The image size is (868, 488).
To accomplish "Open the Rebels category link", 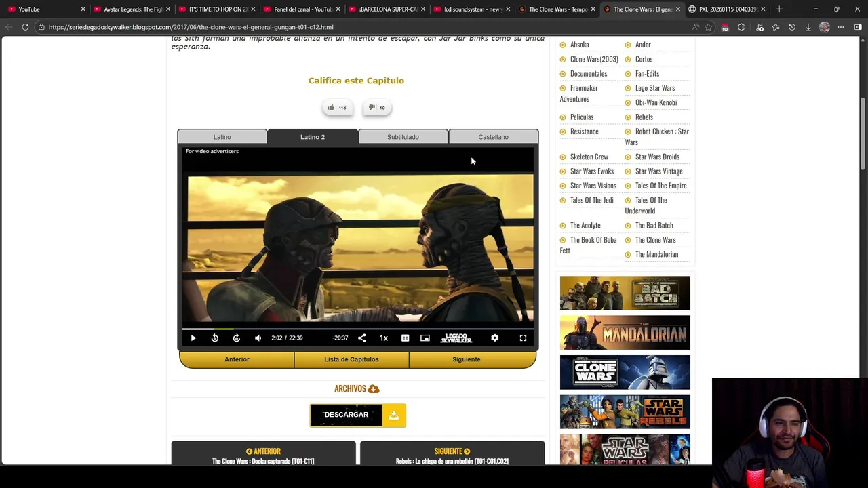I will pyautogui.click(x=644, y=117).
